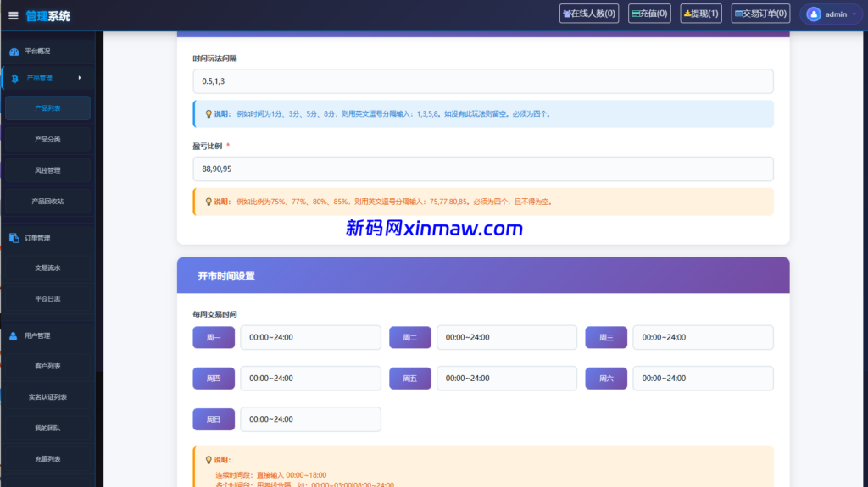Click the 管理系统 logo title
Screen dimensions: 868x487
(48, 16)
